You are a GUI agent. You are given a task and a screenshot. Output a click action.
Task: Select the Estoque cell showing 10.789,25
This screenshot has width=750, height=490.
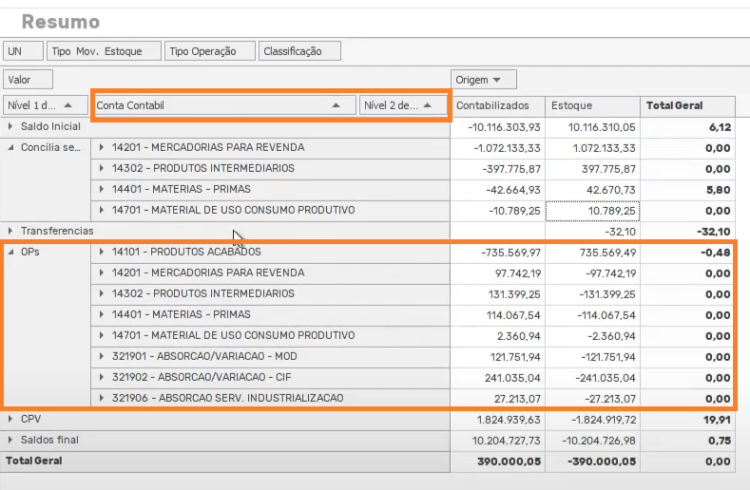593,211
